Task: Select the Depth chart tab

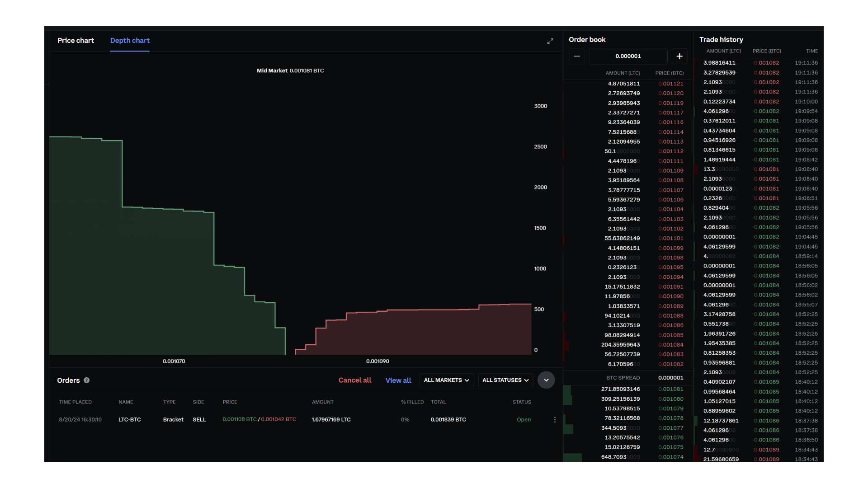Action: [130, 40]
